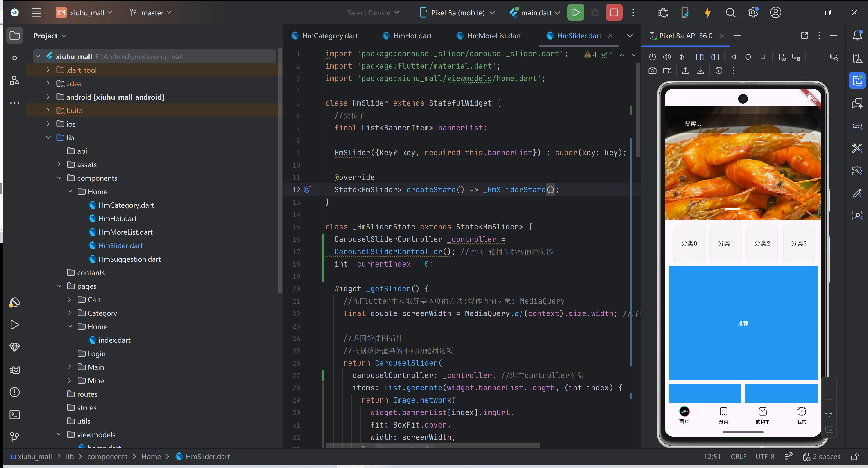Expand the android folder in tree

coord(48,97)
